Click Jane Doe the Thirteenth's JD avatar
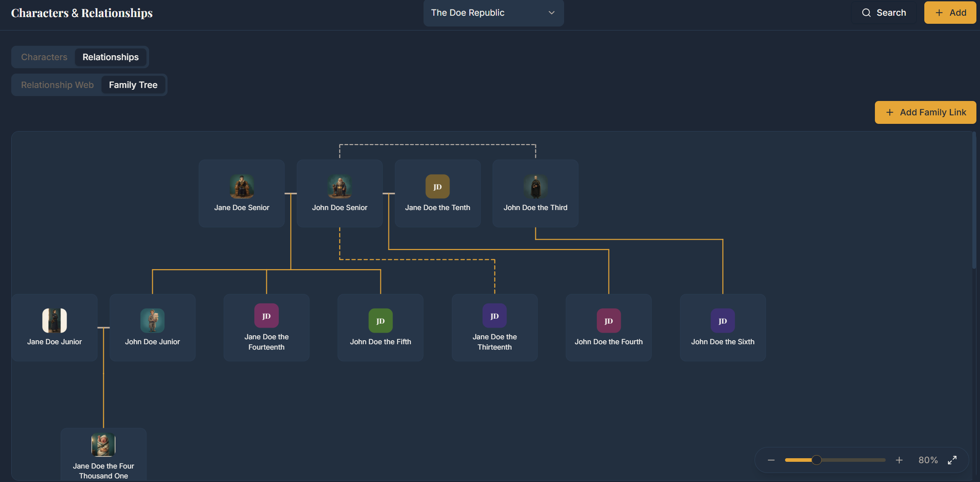The image size is (980, 482). [x=494, y=315]
